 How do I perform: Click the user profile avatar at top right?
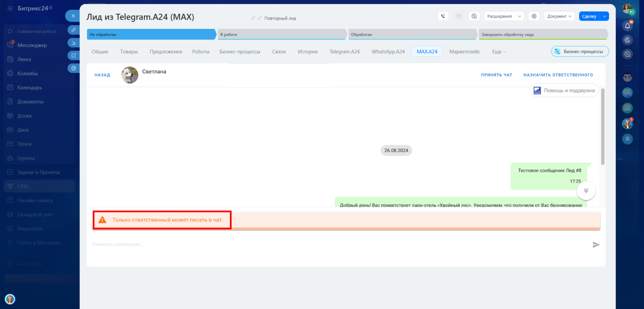628,8
